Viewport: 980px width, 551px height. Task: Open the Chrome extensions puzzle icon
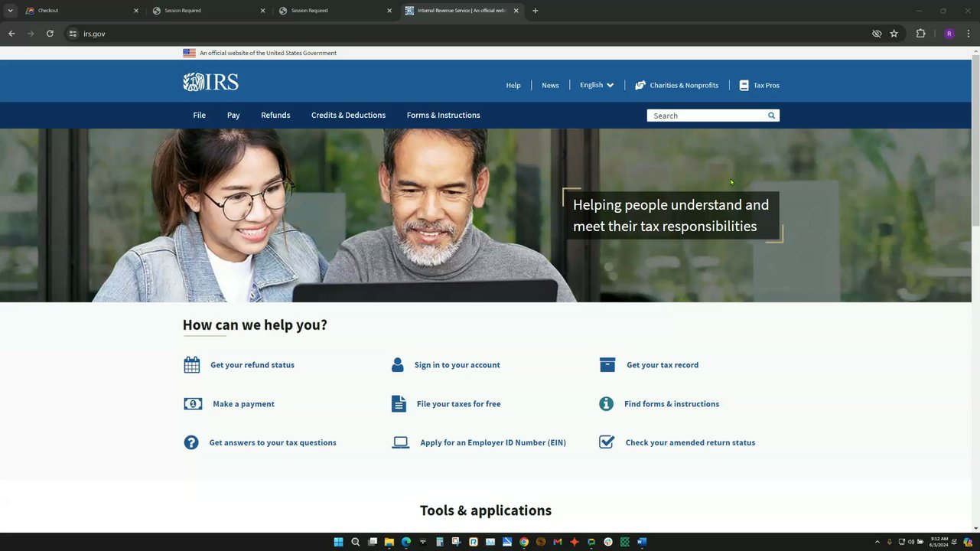[920, 34]
